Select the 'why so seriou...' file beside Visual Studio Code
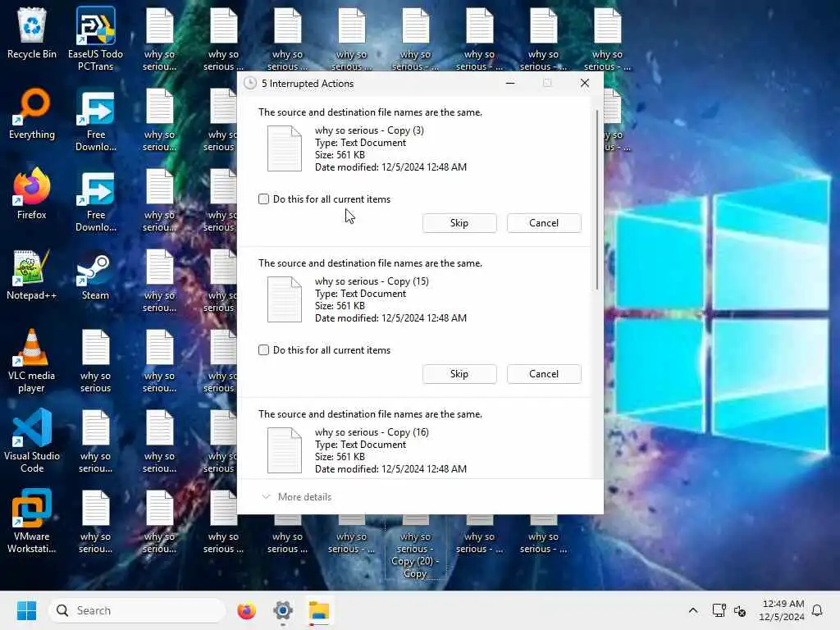840x630 pixels. (x=95, y=441)
